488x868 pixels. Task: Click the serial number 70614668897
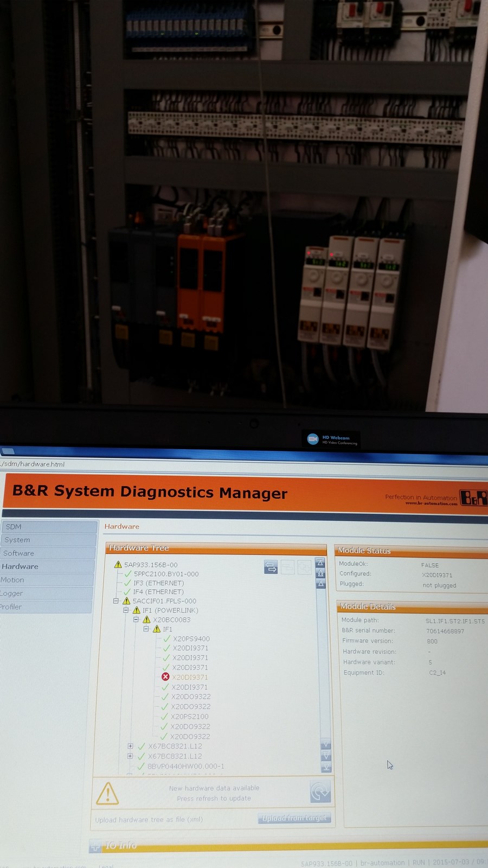coord(445,631)
